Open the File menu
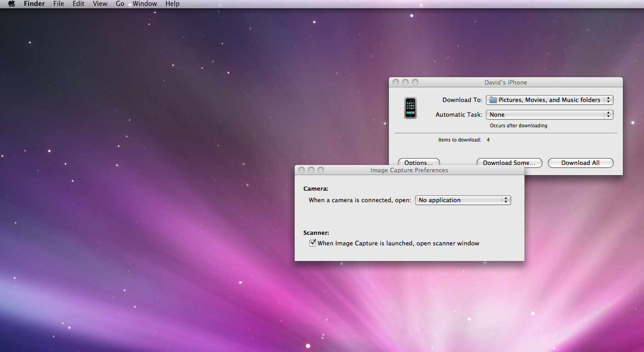The image size is (644, 352). 58,4
